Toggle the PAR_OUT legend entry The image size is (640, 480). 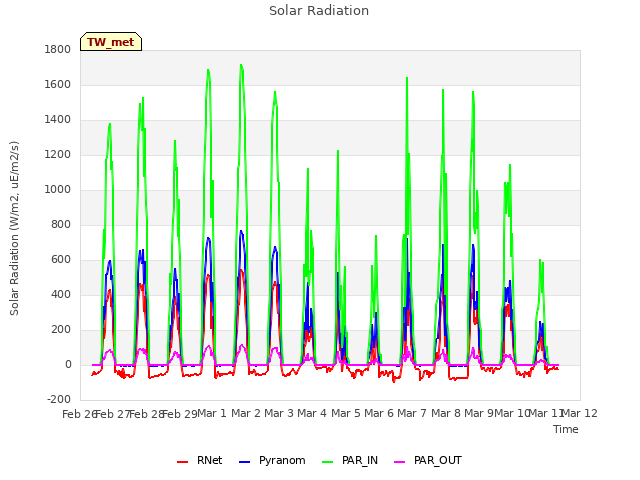[428, 460]
